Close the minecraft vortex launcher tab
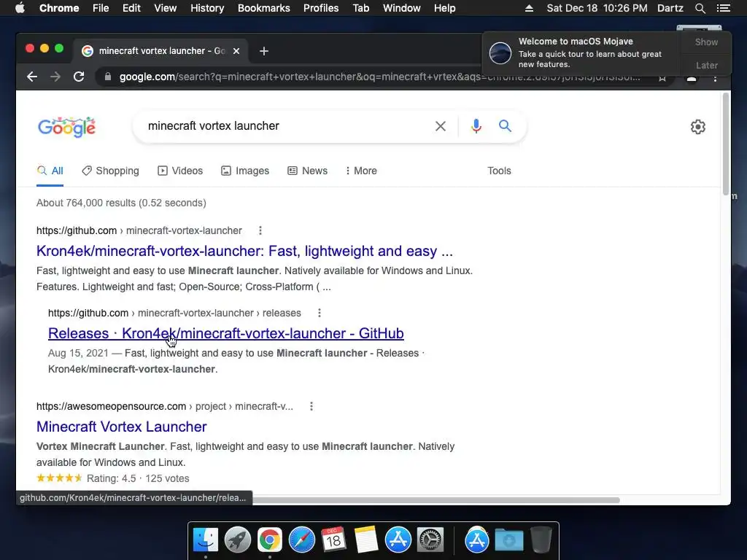 (x=236, y=51)
